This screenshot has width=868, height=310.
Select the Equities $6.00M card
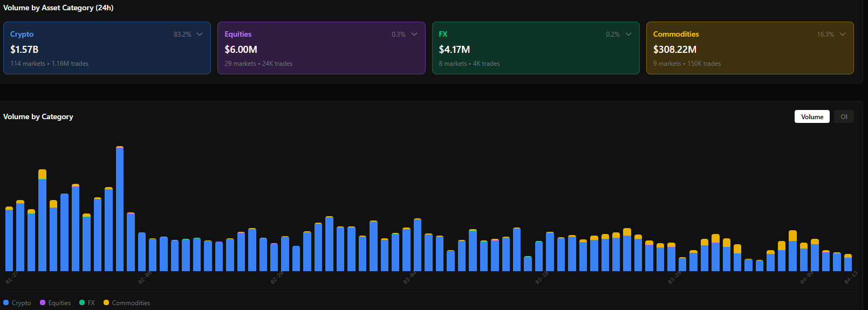[321, 49]
